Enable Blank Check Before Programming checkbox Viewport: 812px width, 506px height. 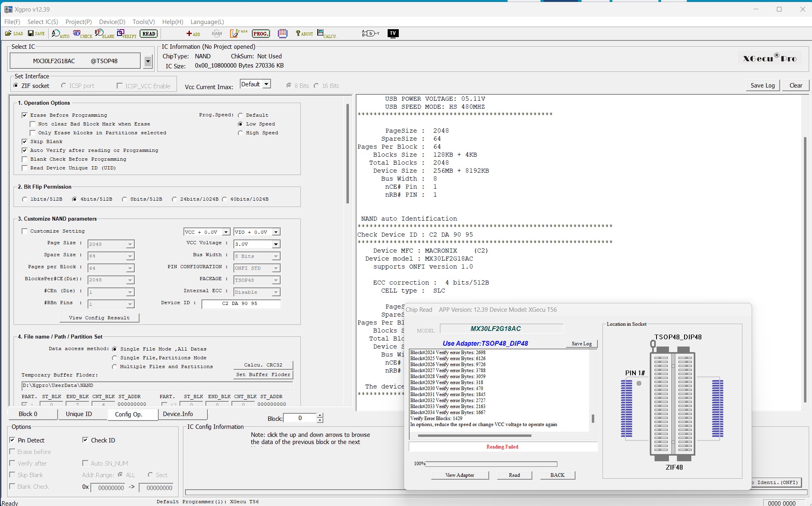(x=25, y=159)
